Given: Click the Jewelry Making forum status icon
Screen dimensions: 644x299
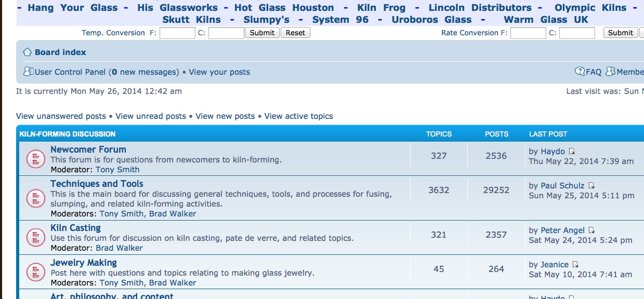Looking at the screenshot, I should coord(35,272).
